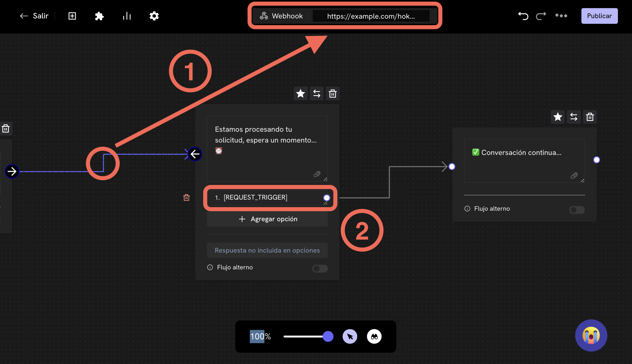The height and width of the screenshot is (364, 632).
Task: Click the Salir back arrow
Action: point(24,16)
